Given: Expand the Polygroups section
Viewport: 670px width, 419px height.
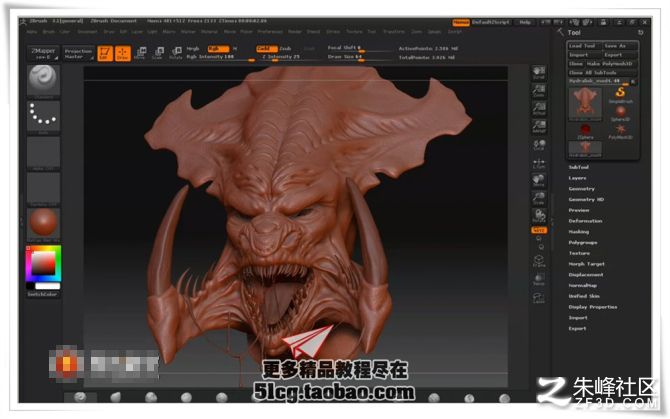Looking at the screenshot, I should tap(583, 243).
